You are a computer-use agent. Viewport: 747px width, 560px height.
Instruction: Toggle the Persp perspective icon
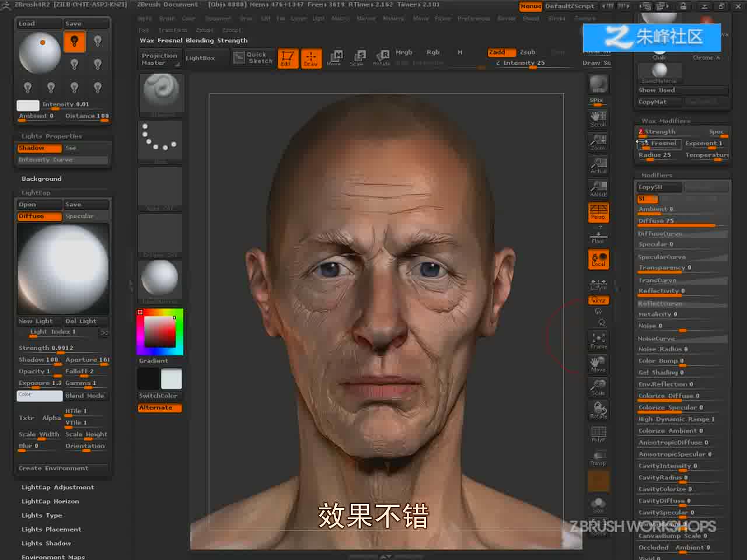pyautogui.click(x=598, y=212)
